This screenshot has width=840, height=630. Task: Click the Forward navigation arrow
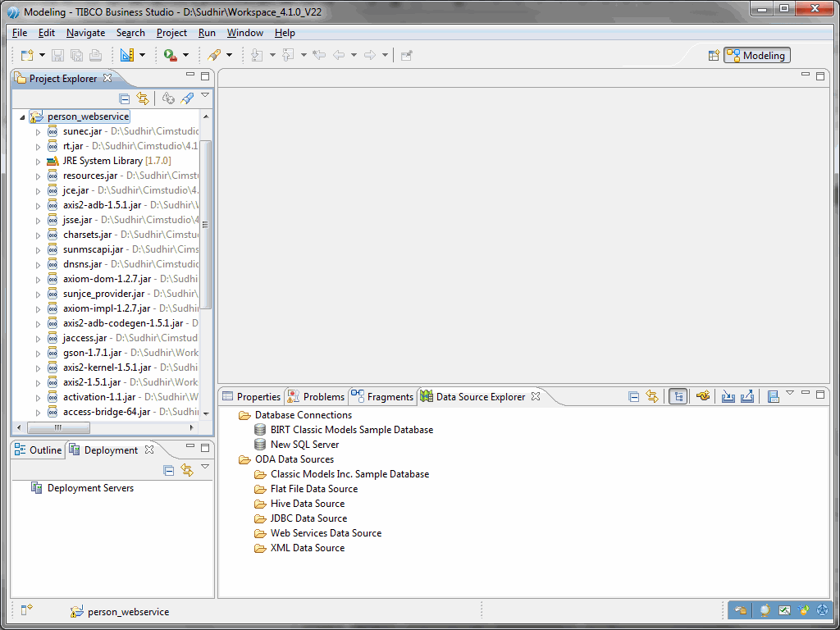tap(370, 55)
